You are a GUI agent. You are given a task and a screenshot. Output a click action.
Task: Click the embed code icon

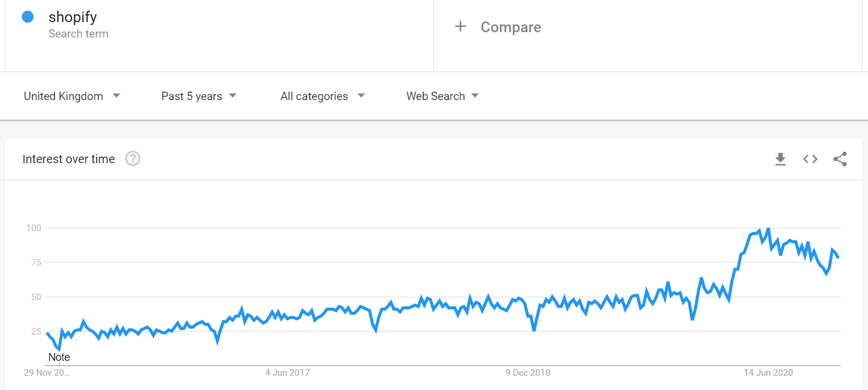coord(810,159)
